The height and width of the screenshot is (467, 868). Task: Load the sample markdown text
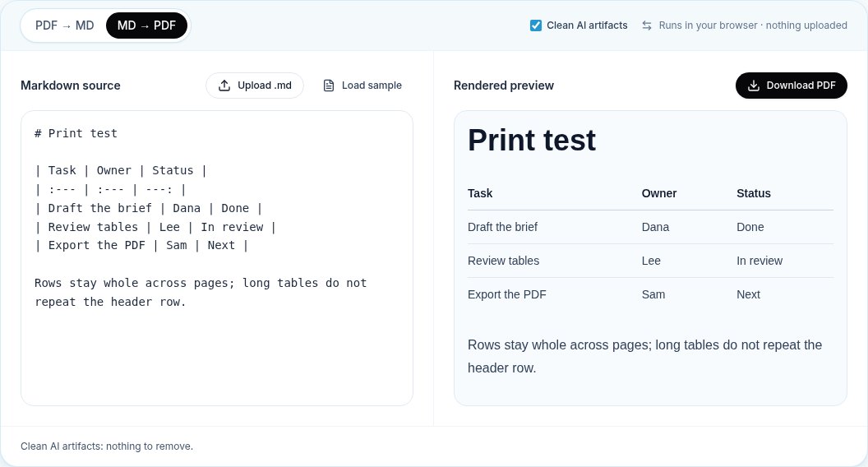click(362, 86)
